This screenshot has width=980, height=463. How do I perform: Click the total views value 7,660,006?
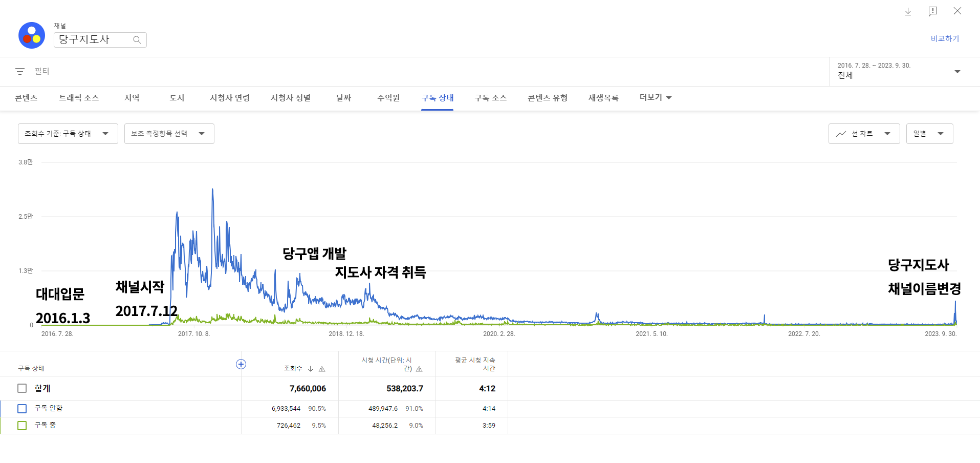(308, 388)
